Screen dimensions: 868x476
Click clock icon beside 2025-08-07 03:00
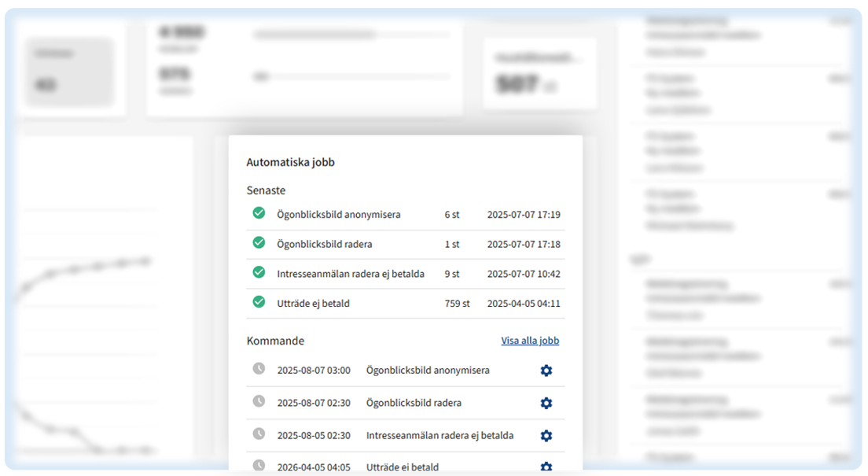tap(259, 369)
